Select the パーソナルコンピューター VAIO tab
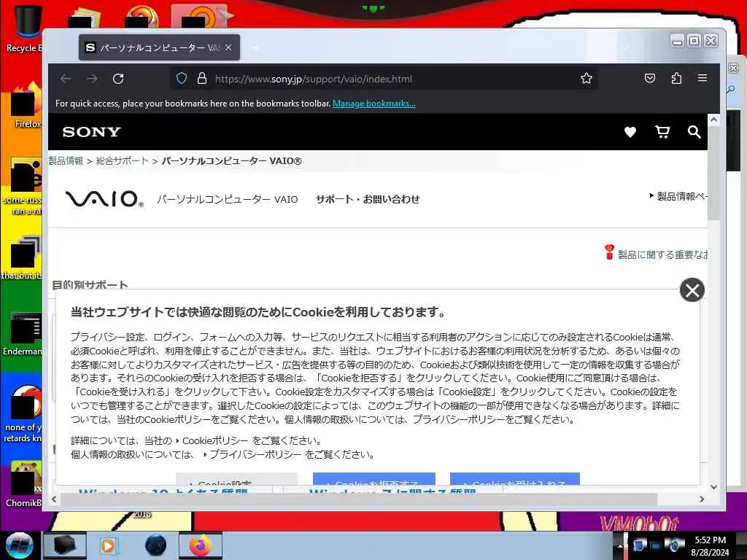Screen dimensions: 747x560 (x=159, y=47)
